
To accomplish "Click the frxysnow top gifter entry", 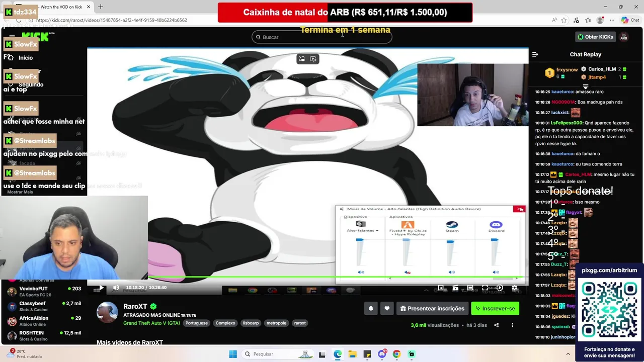I will [561, 73].
